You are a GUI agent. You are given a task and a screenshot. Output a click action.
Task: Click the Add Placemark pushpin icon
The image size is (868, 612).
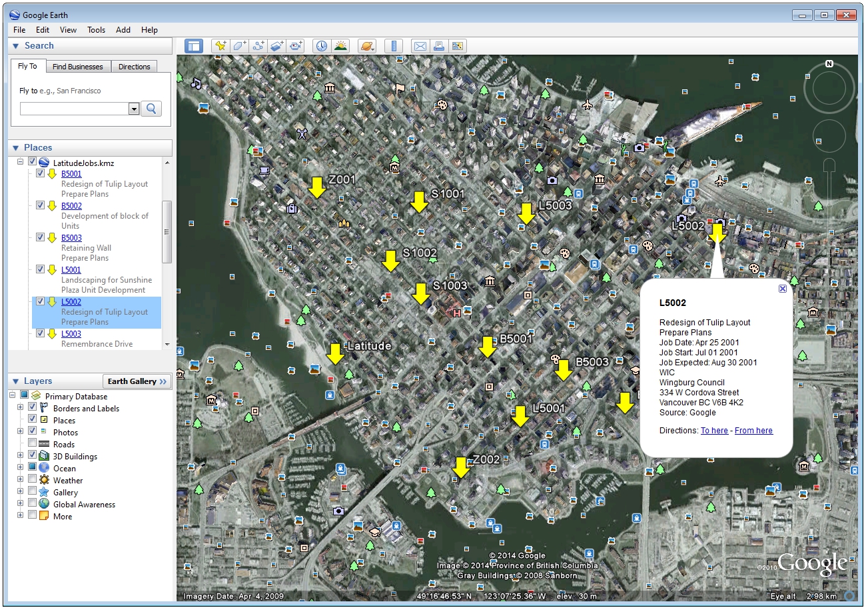(220, 46)
